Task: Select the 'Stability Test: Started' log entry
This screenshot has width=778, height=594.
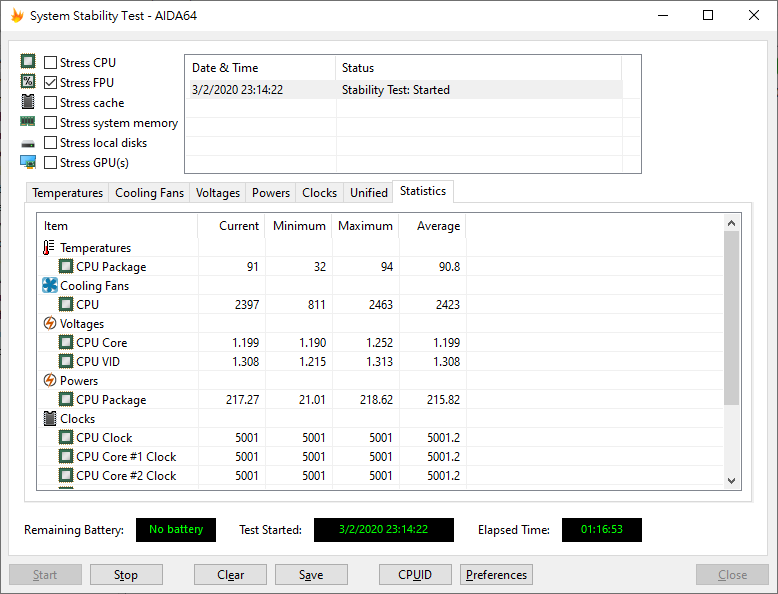Action: [395, 90]
